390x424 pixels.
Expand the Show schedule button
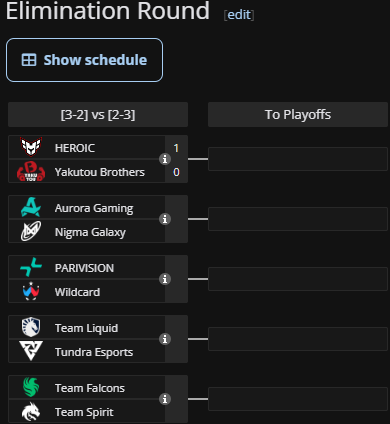point(84,60)
